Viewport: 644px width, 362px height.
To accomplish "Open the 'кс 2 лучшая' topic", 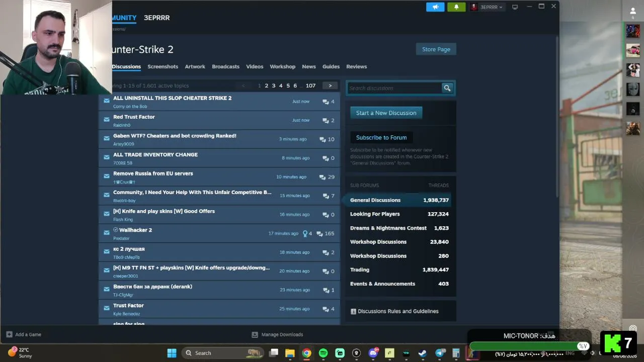I will (x=129, y=249).
